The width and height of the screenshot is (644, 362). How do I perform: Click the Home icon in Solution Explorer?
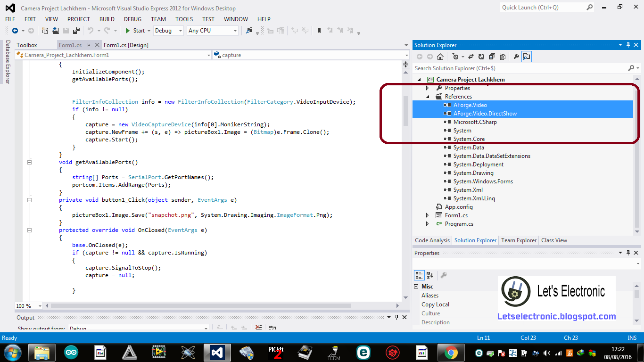[x=441, y=56]
